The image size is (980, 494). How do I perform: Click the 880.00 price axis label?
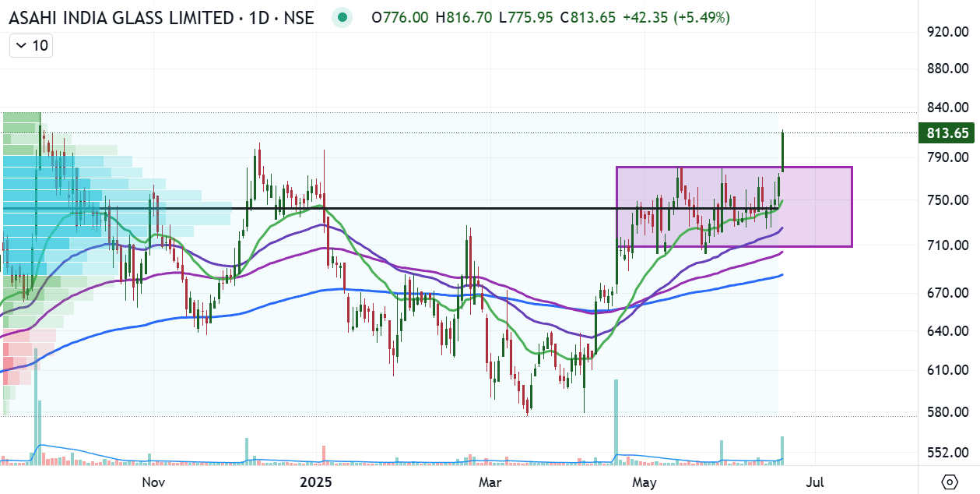[x=947, y=69]
